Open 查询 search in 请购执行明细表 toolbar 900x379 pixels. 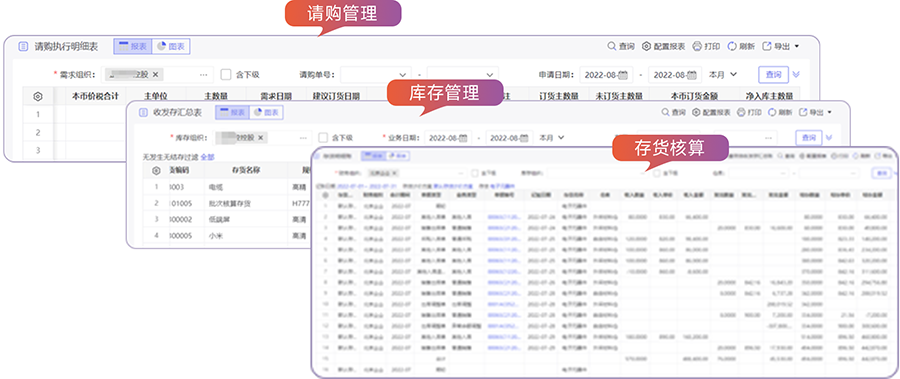[621, 47]
